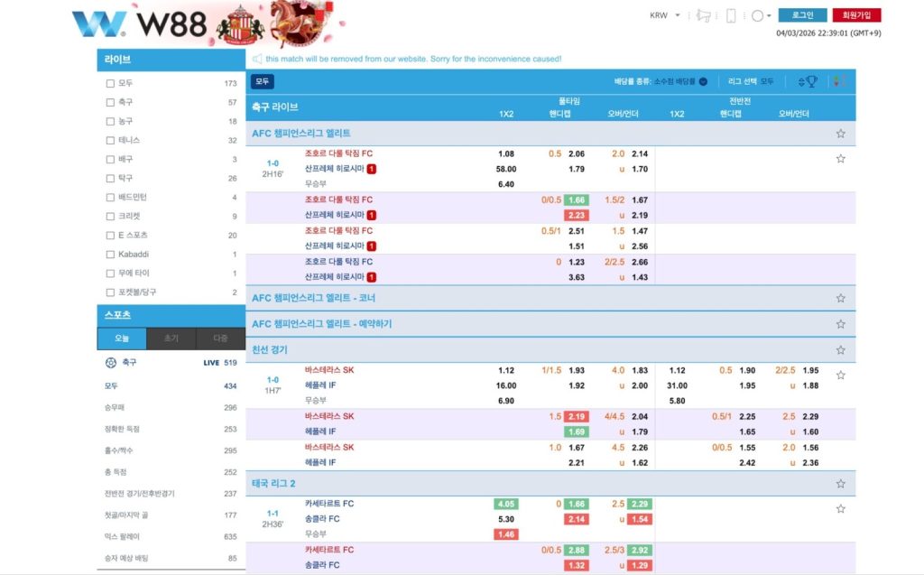Click the 회원가입 button
Viewport: 924px width, 575px height.
pos(856,15)
